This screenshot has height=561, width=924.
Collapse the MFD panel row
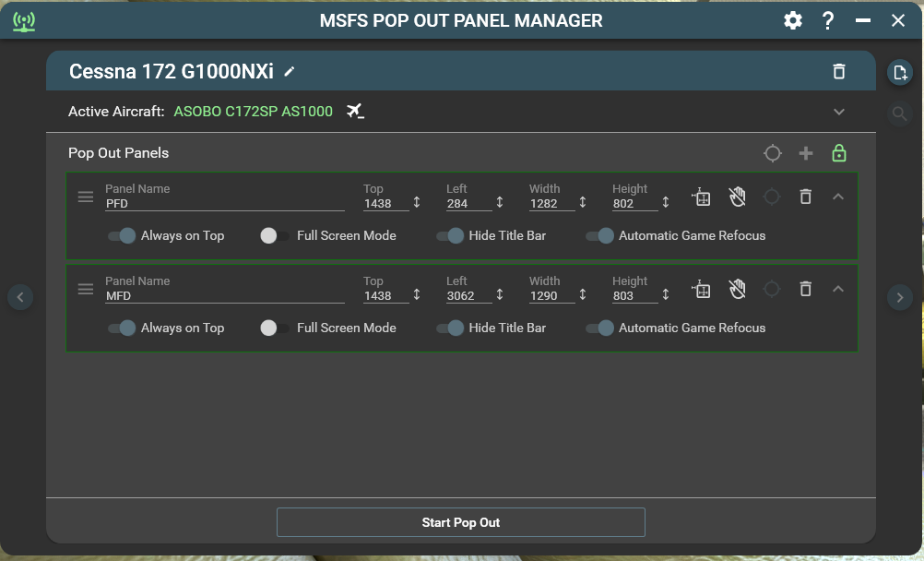[837, 289]
